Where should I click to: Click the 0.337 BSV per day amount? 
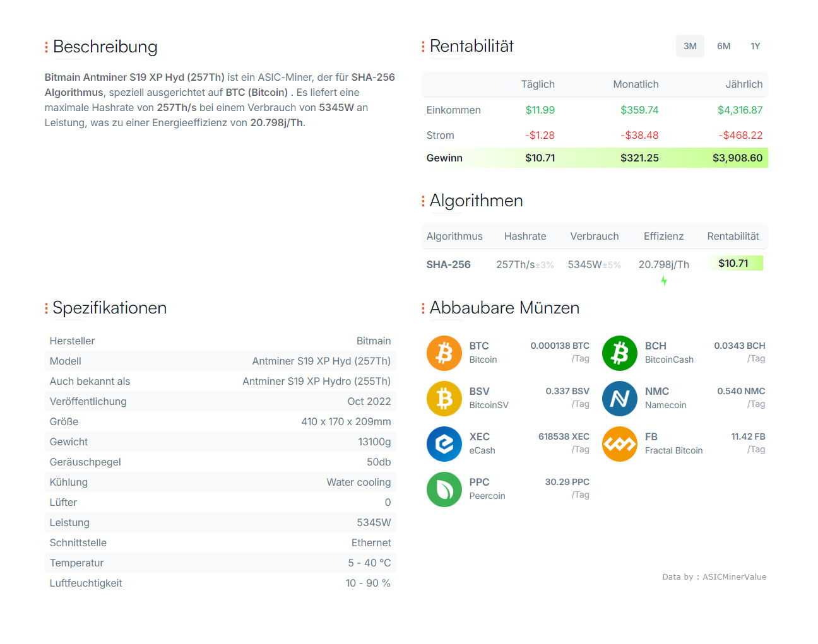(x=567, y=391)
